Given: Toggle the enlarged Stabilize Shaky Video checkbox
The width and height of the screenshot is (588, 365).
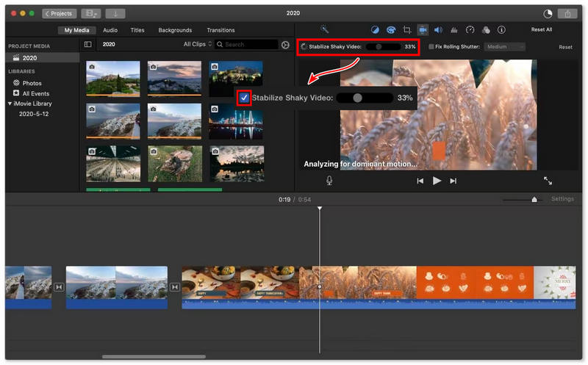Looking at the screenshot, I should (244, 98).
